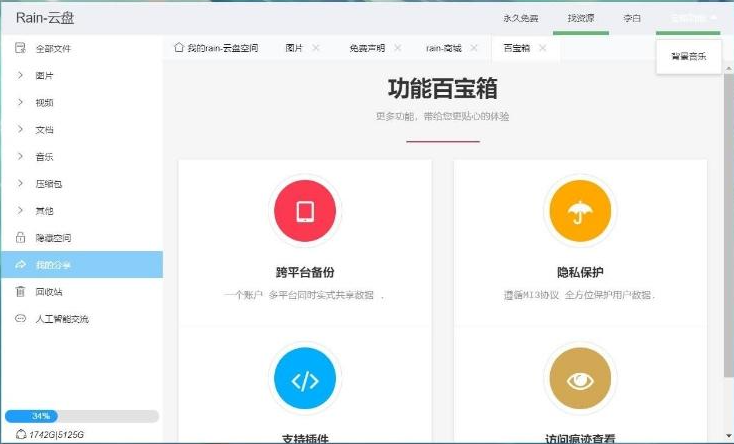Screen dimensions: 734x444
Task: Collapse the top-right dropdown menu arrow
Action: 713,18
